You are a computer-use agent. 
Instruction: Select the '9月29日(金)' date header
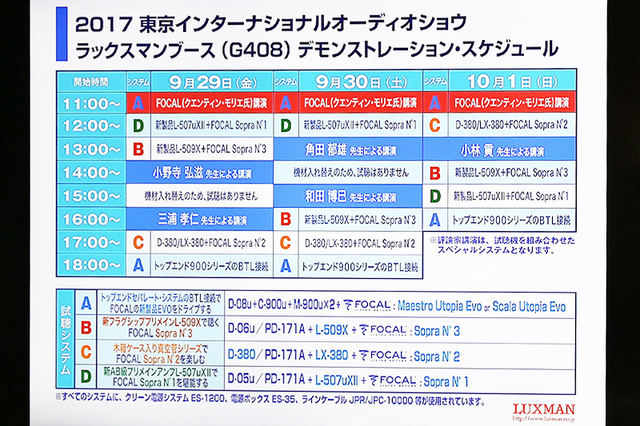pos(212,82)
